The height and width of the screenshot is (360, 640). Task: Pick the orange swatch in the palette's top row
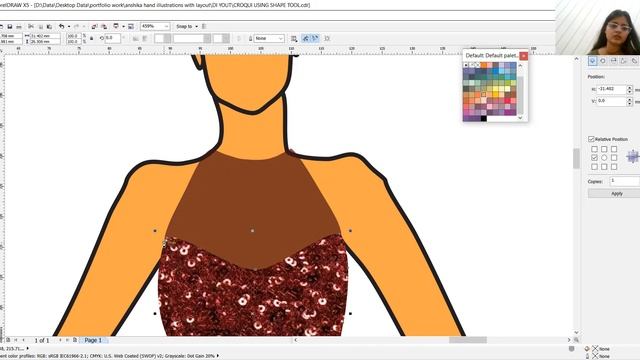pos(484,65)
